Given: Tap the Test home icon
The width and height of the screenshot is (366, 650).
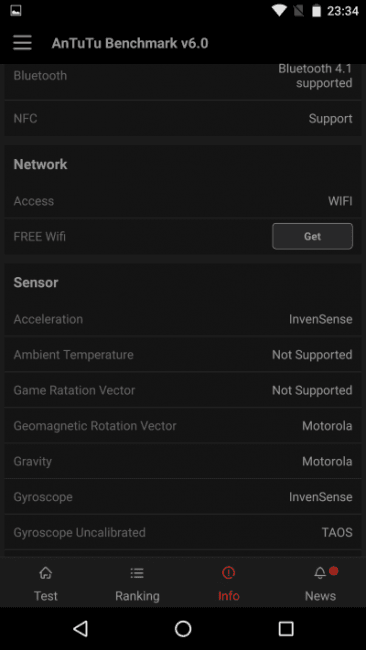Looking at the screenshot, I should pos(46,573).
